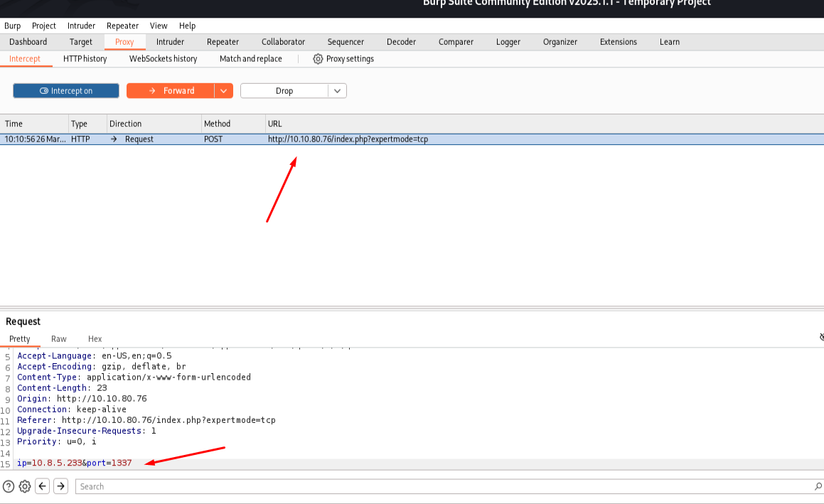
Task: Select the POST request row URL
Action: coord(348,139)
